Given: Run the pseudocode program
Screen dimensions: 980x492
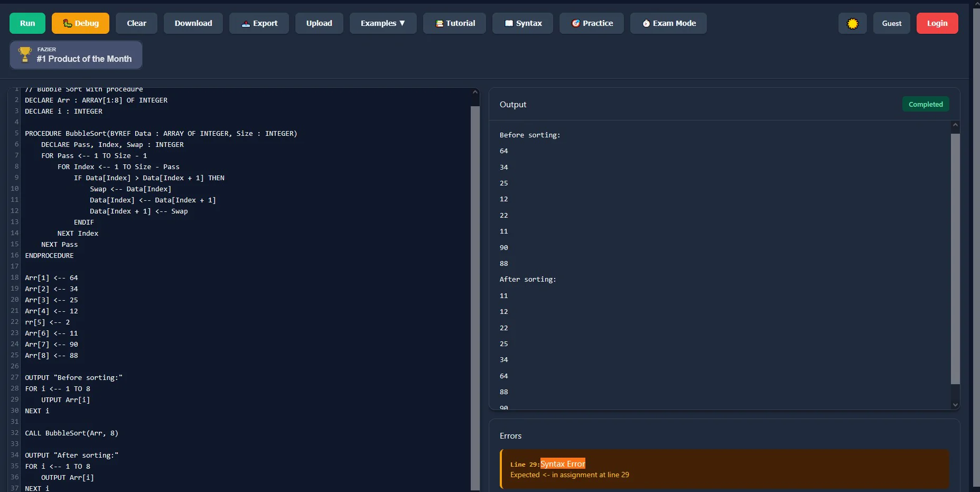Looking at the screenshot, I should (27, 23).
